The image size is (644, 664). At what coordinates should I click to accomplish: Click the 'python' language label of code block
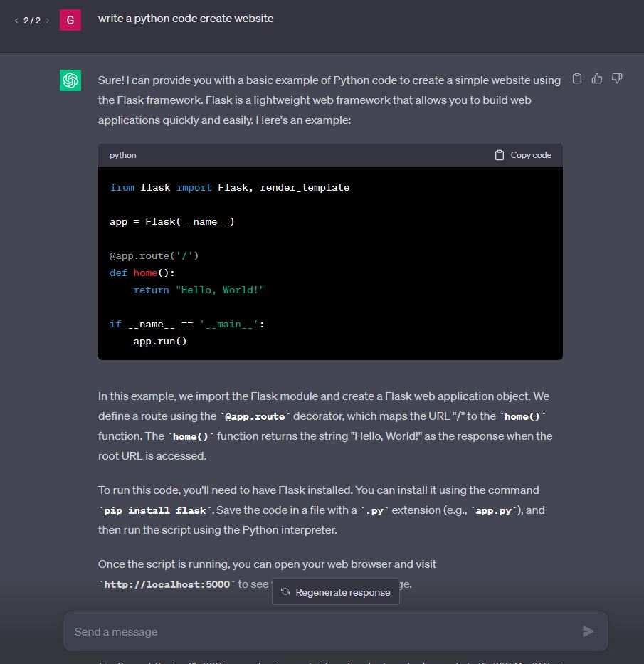click(123, 155)
